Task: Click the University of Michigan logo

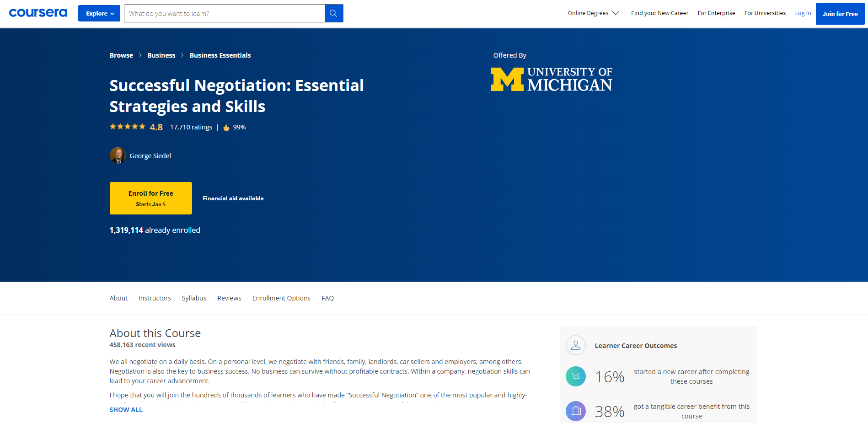Action: click(552, 80)
